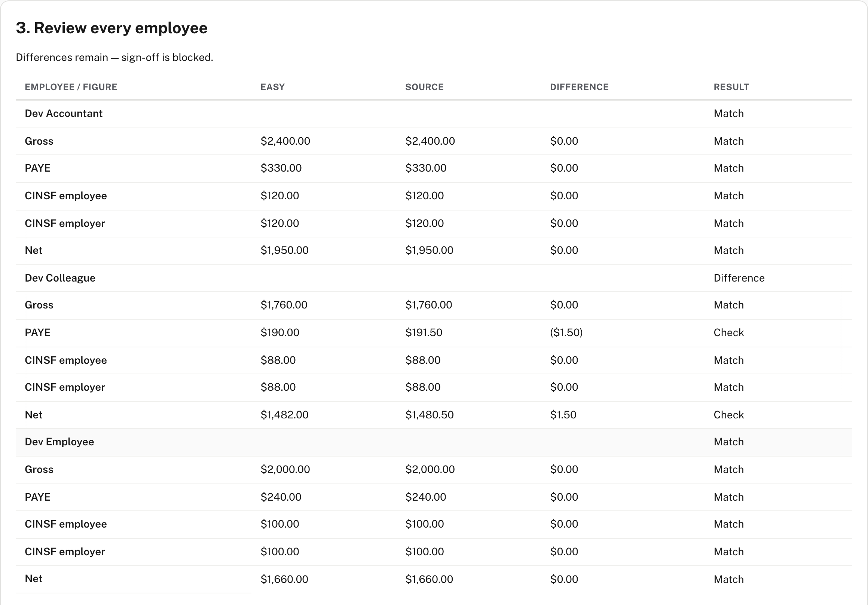Image resolution: width=868 pixels, height=605 pixels.
Task: Click the '3. Review every employee' heading
Action: point(111,28)
